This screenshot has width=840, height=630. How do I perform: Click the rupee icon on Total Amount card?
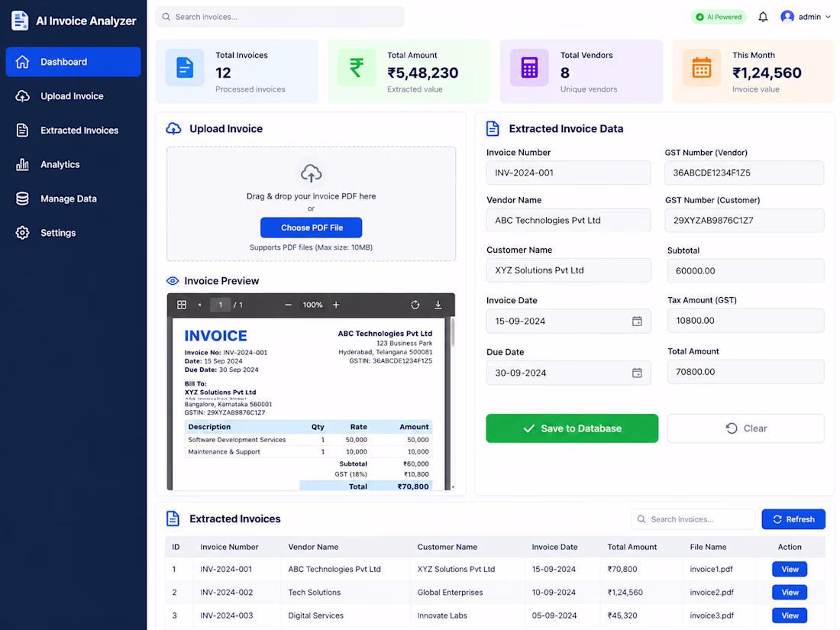(357, 68)
